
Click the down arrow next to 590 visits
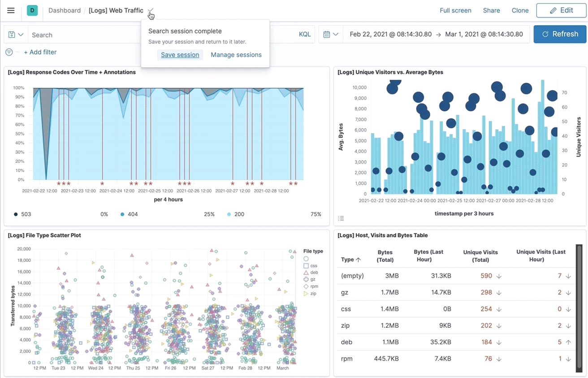(x=499, y=276)
